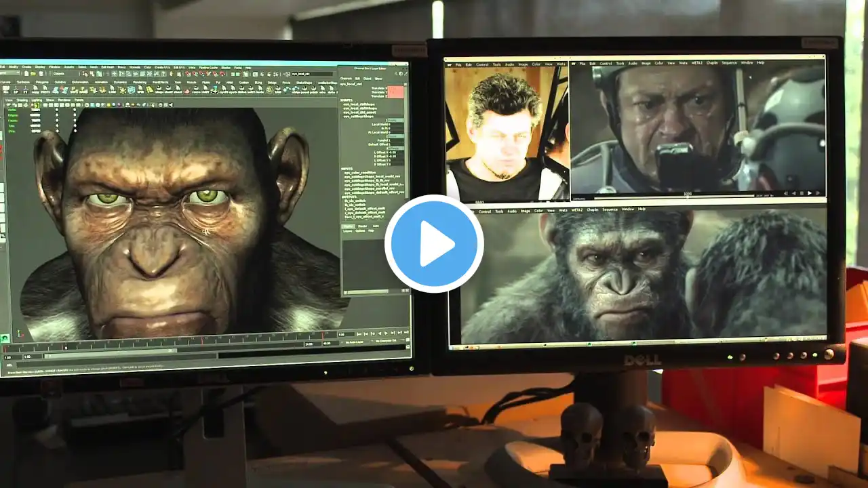Click the Faces label in the poly count HUD
This screenshot has height=488, width=868.
pos(13,121)
